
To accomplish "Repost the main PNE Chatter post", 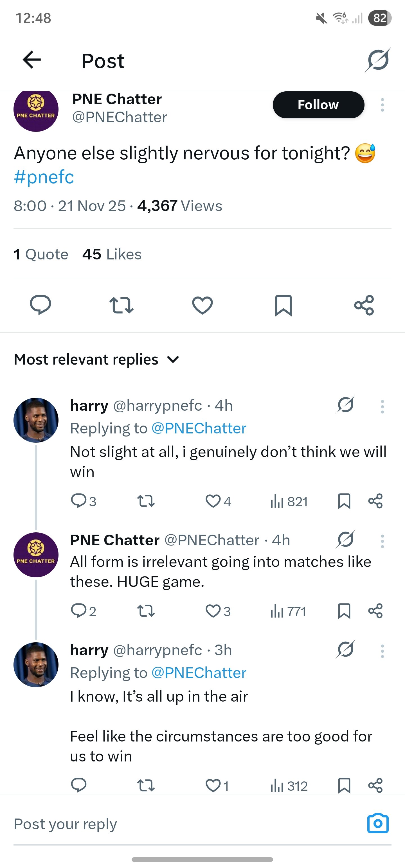I will coord(121,305).
